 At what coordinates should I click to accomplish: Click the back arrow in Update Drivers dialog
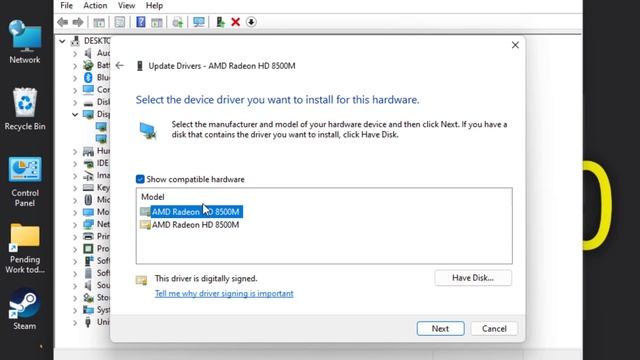click(120, 66)
